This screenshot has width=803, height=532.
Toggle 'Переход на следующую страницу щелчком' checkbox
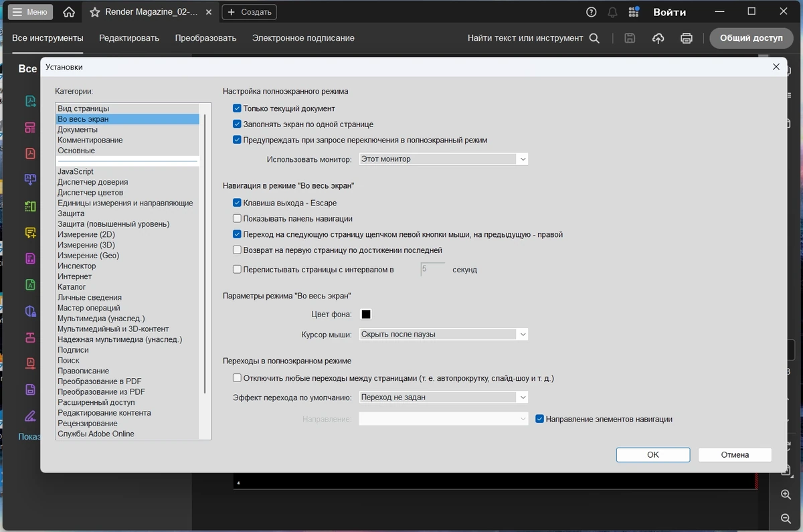pyautogui.click(x=237, y=234)
